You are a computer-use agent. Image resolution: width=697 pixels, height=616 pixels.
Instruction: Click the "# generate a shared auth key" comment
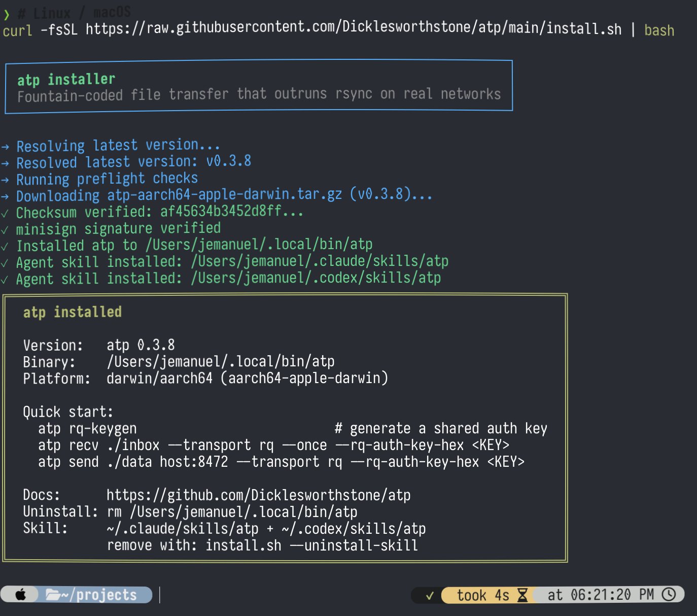pos(441,429)
